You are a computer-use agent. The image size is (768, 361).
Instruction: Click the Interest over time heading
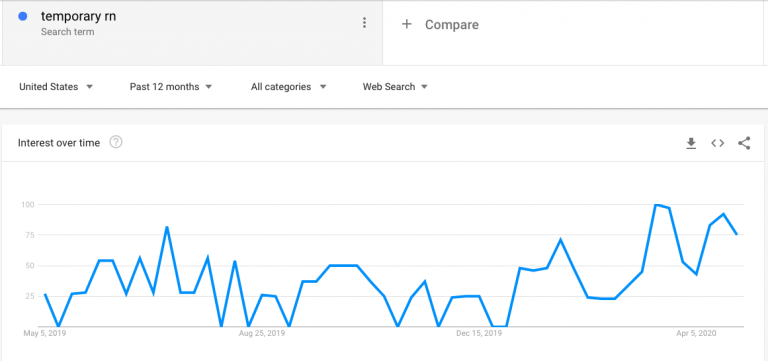[x=59, y=143]
